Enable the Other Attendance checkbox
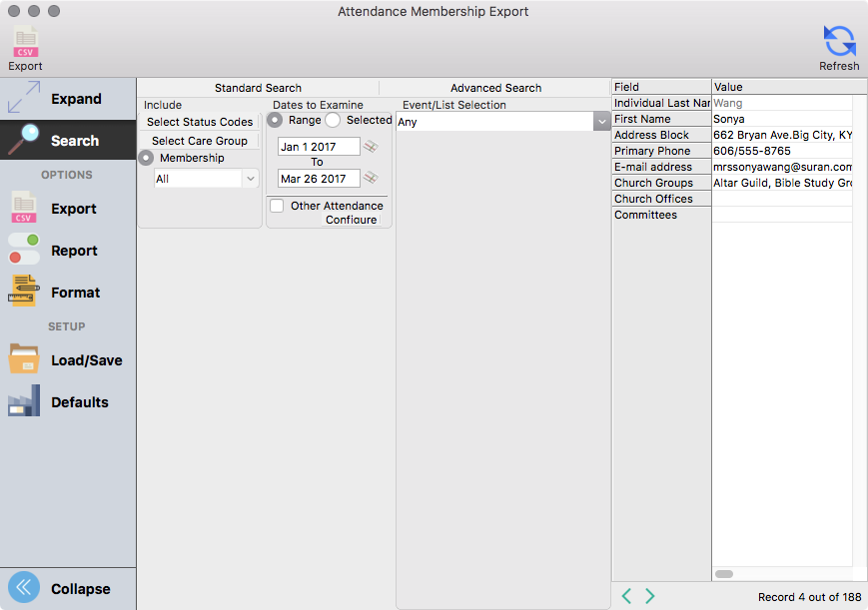The image size is (868, 610). [277, 206]
